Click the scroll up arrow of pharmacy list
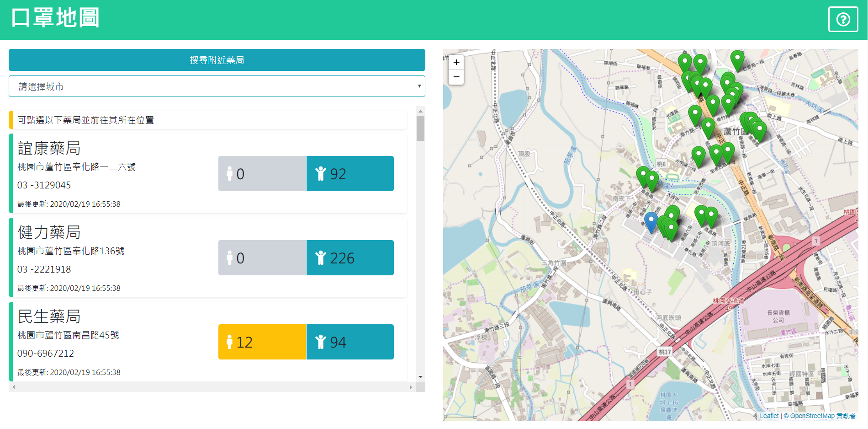The height and width of the screenshot is (429, 868). tap(420, 111)
